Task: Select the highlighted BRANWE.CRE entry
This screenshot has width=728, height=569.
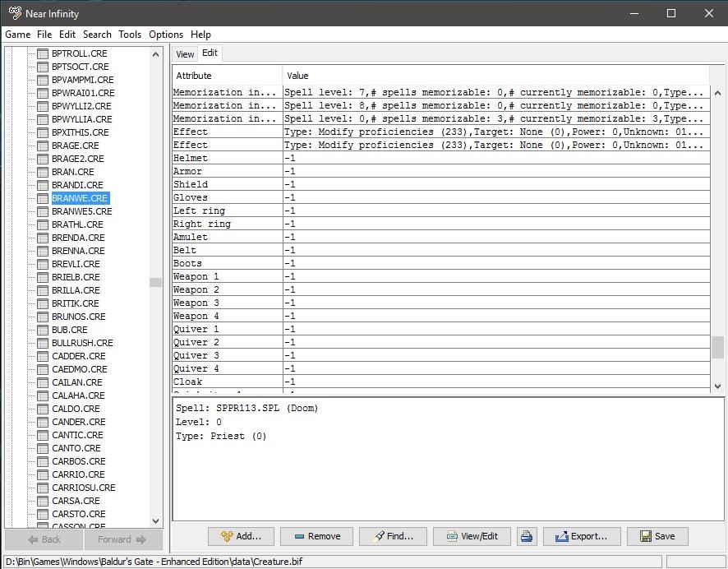Action: point(80,198)
